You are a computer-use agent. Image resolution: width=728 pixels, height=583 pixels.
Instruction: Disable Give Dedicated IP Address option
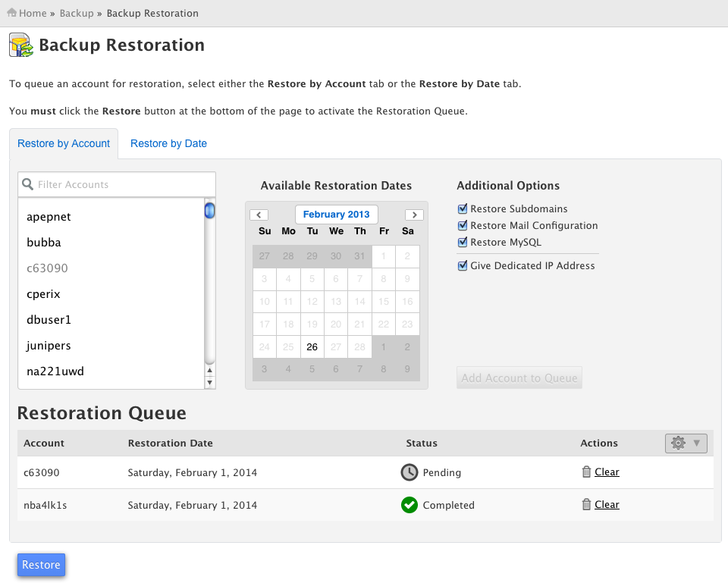463,265
